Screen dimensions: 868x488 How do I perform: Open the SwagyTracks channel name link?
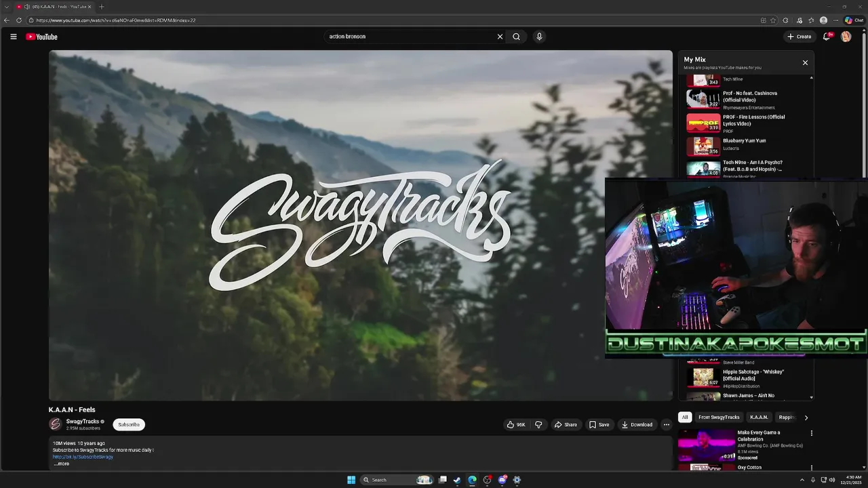tap(83, 422)
